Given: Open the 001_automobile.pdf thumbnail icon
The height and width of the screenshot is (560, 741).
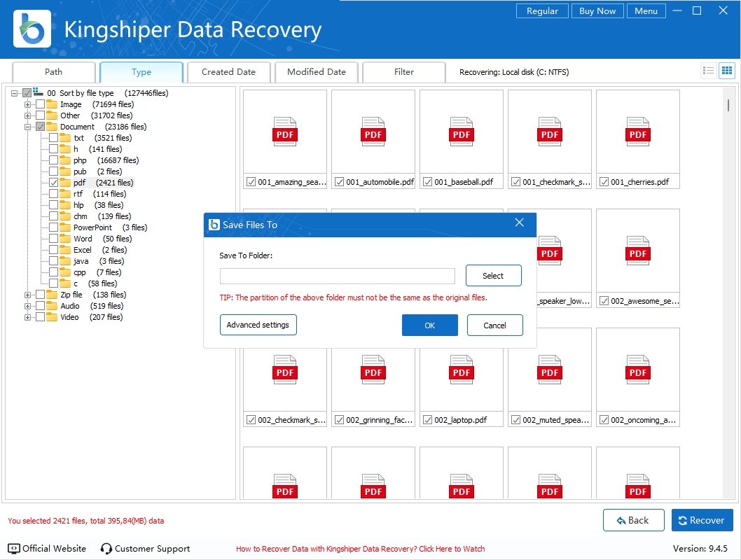Looking at the screenshot, I should point(373,132).
